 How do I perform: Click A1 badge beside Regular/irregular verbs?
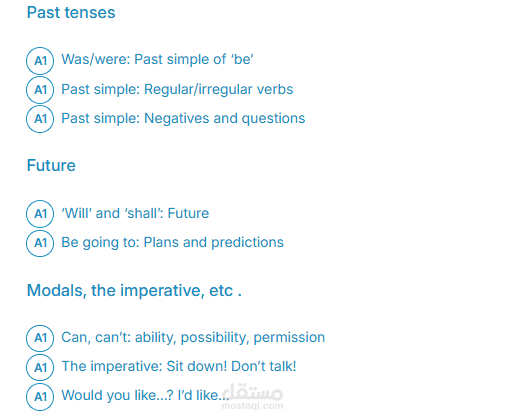coord(40,90)
